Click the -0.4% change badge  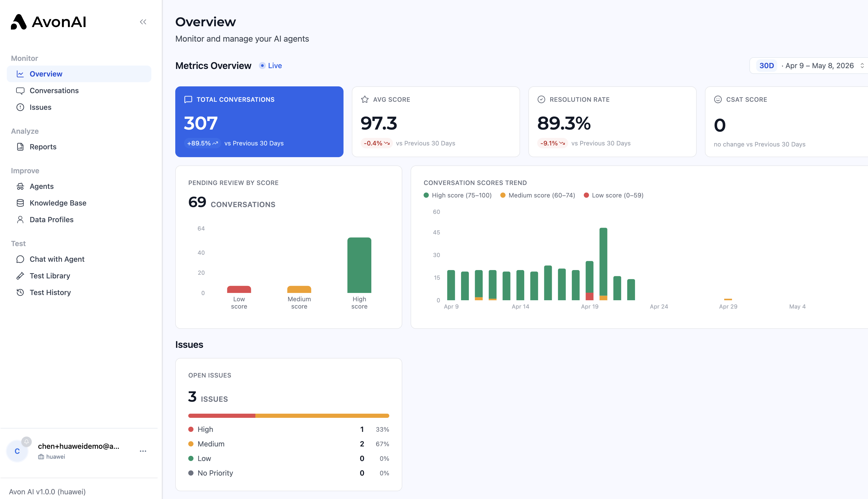(377, 143)
